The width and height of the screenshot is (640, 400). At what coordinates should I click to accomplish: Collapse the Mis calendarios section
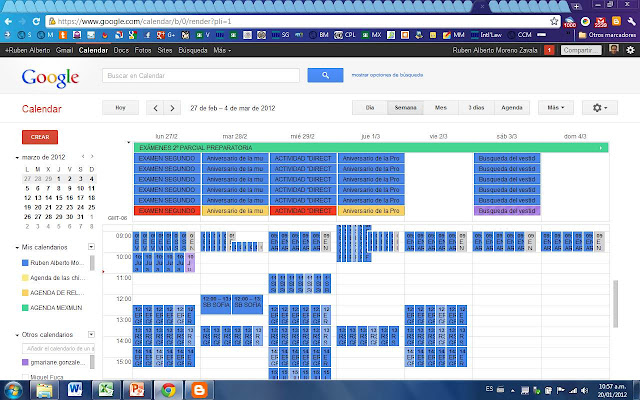[17, 247]
